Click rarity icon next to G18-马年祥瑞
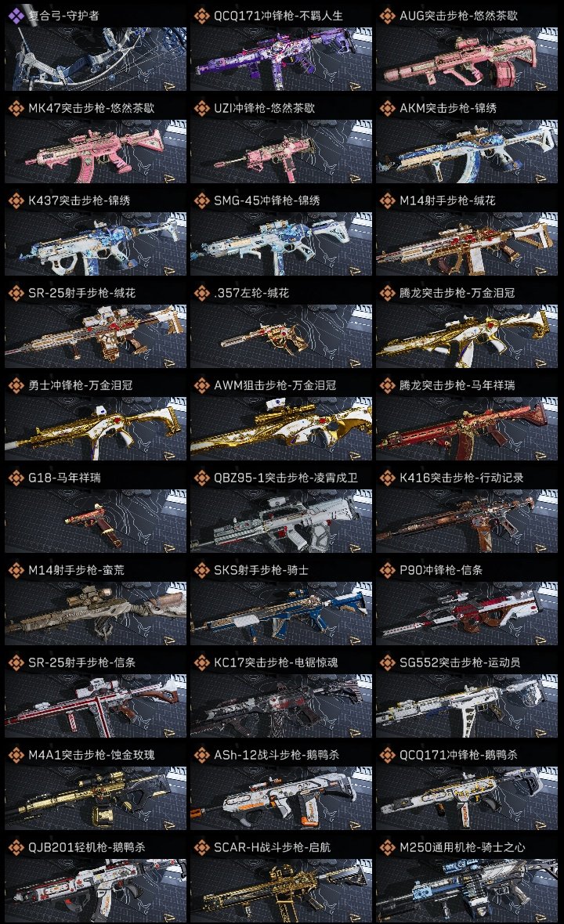This screenshot has height=924, width=564. pos(16,478)
